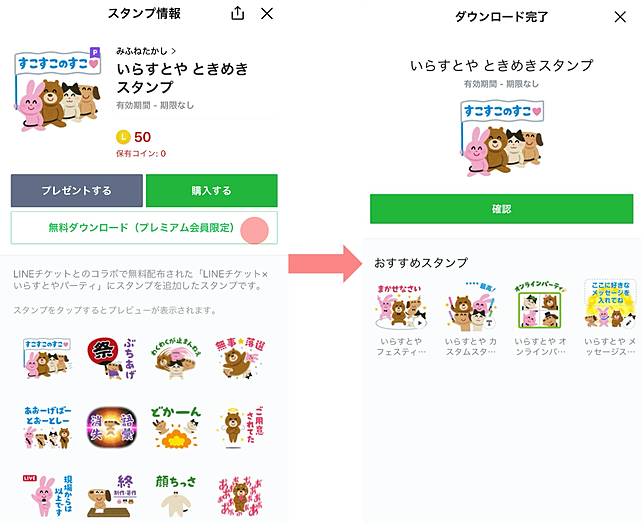644x528 pixels.
Task: Confirm download with 確認 button
Action: coord(501,209)
